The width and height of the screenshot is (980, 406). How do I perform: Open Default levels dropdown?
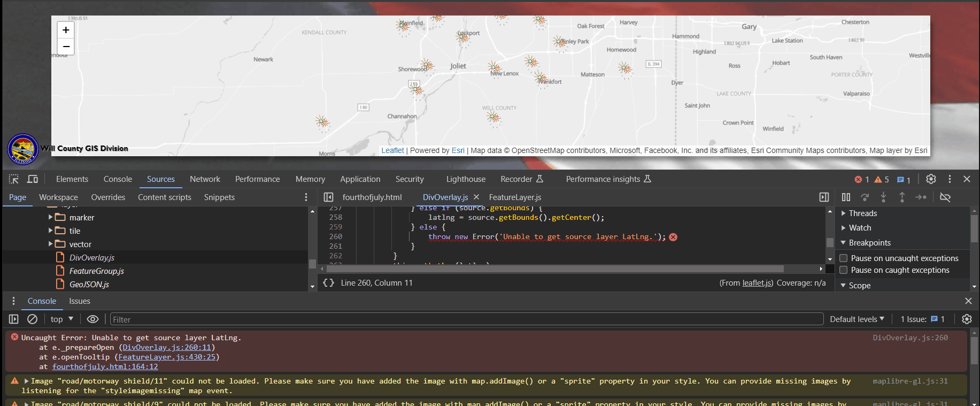857,319
